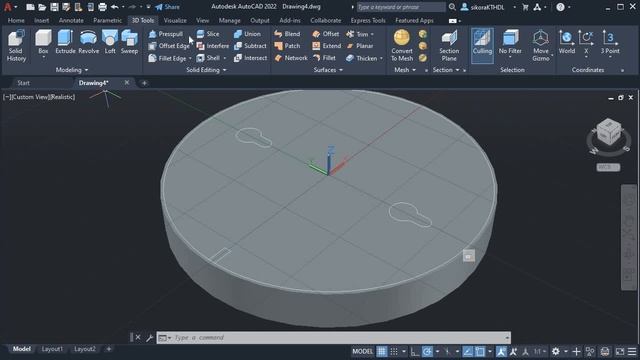The width and height of the screenshot is (640, 360).
Task: Toggle polar tracking in status bar
Action: [x=427, y=351]
